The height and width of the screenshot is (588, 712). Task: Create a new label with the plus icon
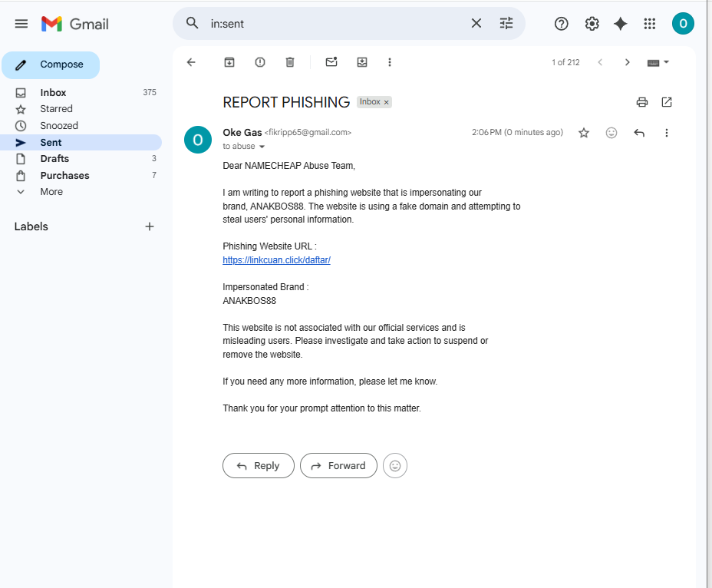(150, 226)
